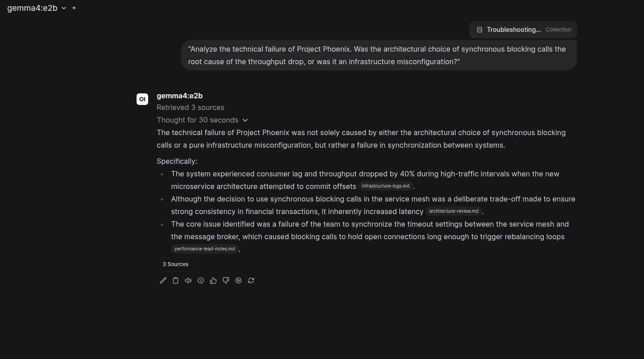Open the gemma4:e2b model selector dropdown
Image resolution: width=644 pixels, height=359 pixels.
36,8
